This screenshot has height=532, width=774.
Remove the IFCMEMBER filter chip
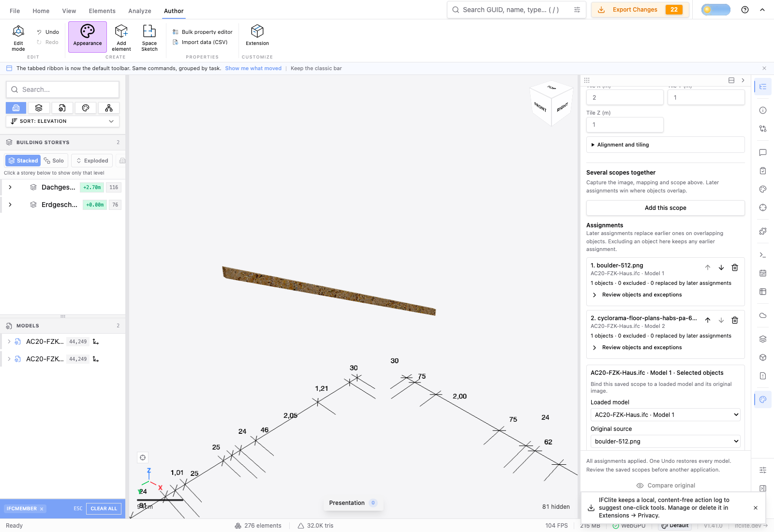tap(42, 509)
